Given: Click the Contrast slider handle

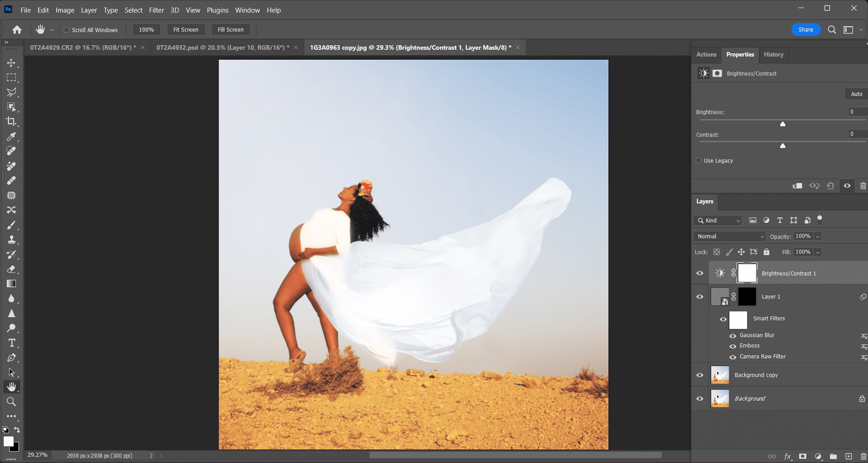Looking at the screenshot, I should (x=783, y=145).
